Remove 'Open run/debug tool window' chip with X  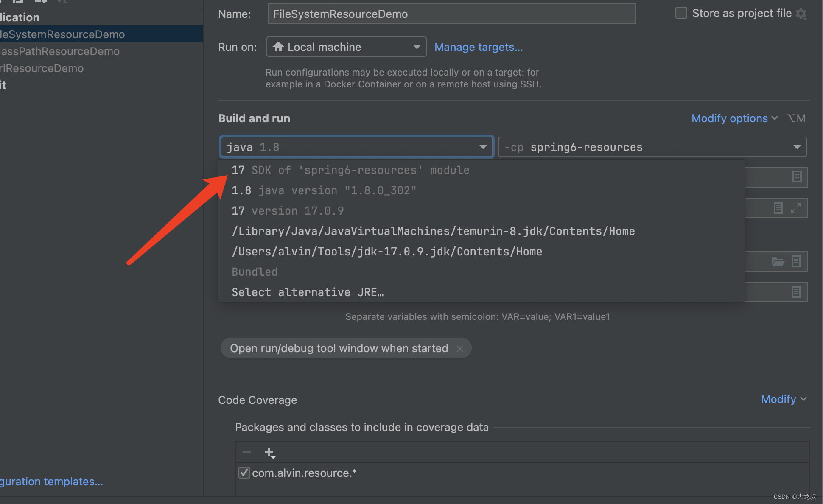tap(460, 349)
